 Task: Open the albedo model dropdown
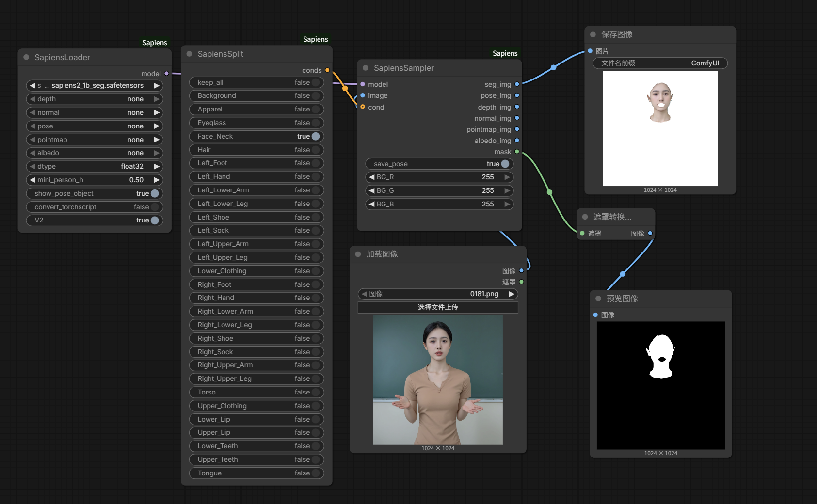(95, 153)
